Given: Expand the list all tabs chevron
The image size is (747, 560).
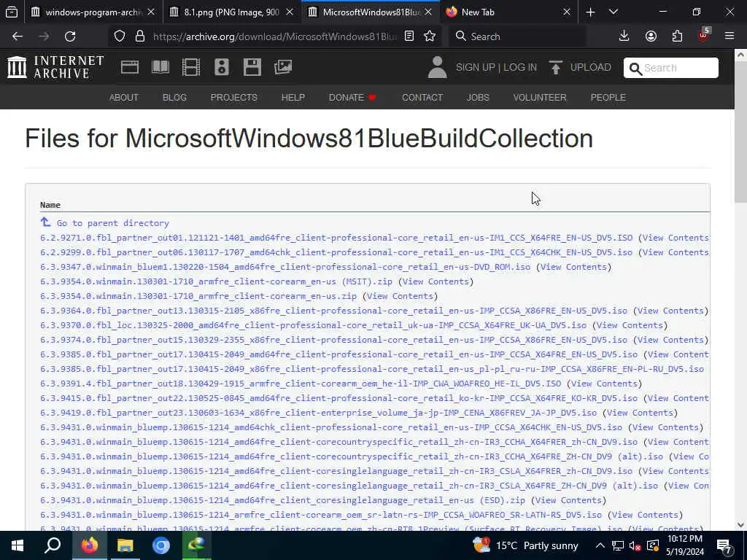Looking at the screenshot, I should pyautogui.click(x=614, y=12).
